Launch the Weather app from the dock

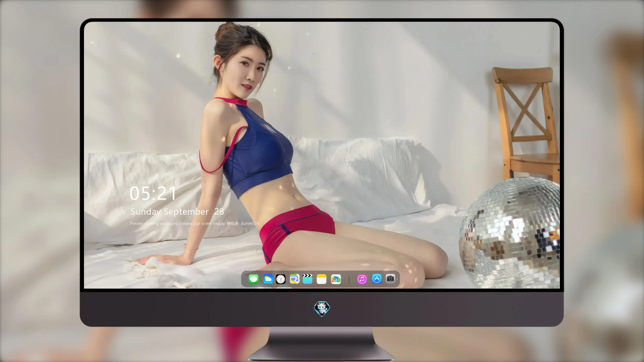(x=268, y=279)
